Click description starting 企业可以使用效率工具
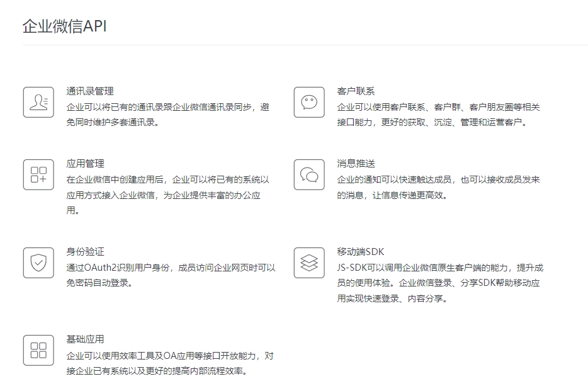This screenshot has height=391, width=588. (170, 363)
